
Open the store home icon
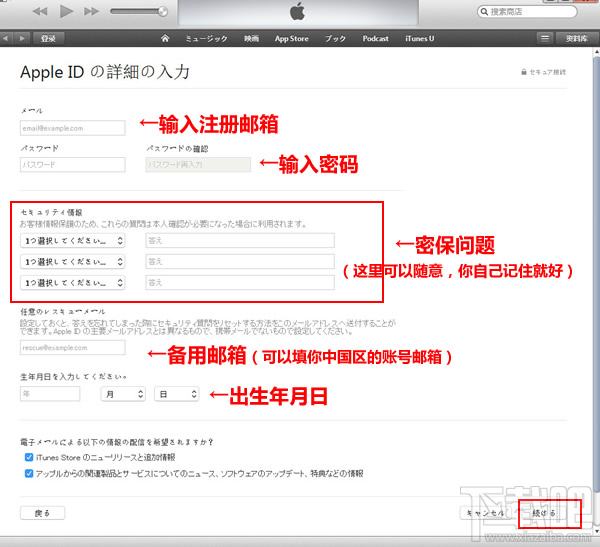[x=165, y=38]
